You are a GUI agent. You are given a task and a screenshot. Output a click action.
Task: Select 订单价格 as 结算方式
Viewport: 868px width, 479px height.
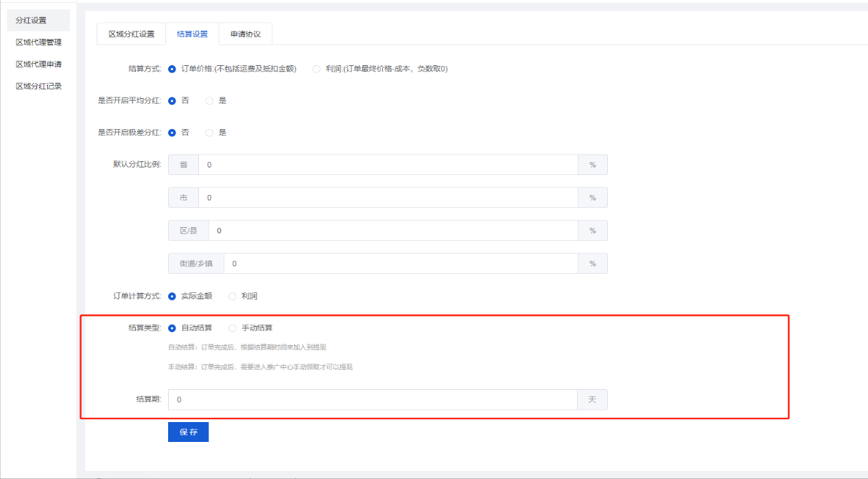pyautogui.click(x=172, y=69)
